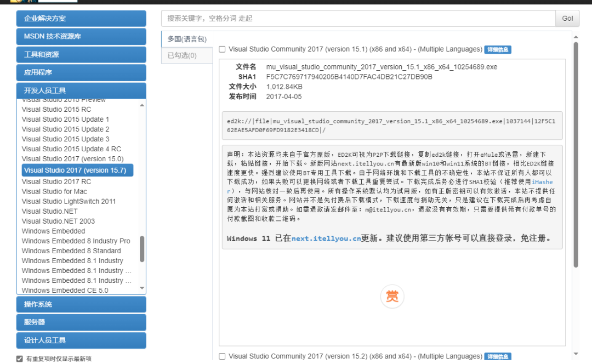This screenshot has width=592, height=364.
Task: Open the 应用程序 section
Action: tap(81, 72)
